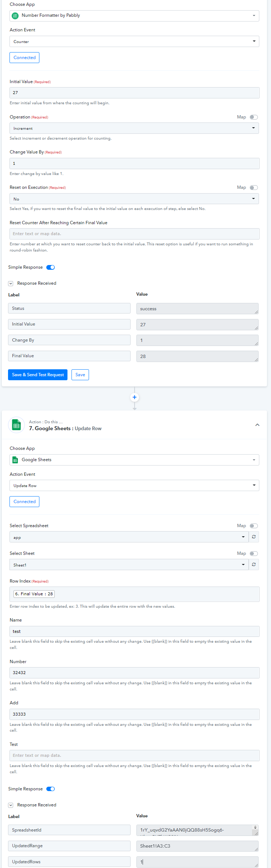
Task: Click the plus icon to add step
Action: coord(135,397)
